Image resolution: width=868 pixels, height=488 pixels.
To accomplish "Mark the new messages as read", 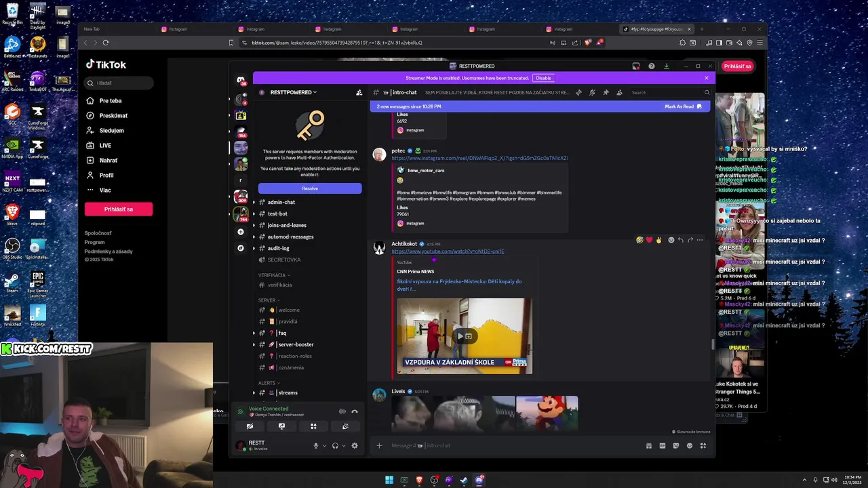I will tap(683, 106).
